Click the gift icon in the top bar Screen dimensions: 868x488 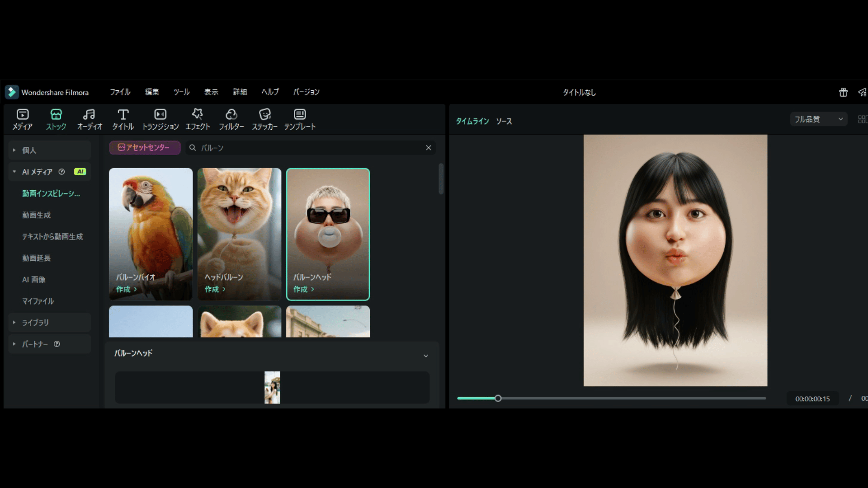843,92
